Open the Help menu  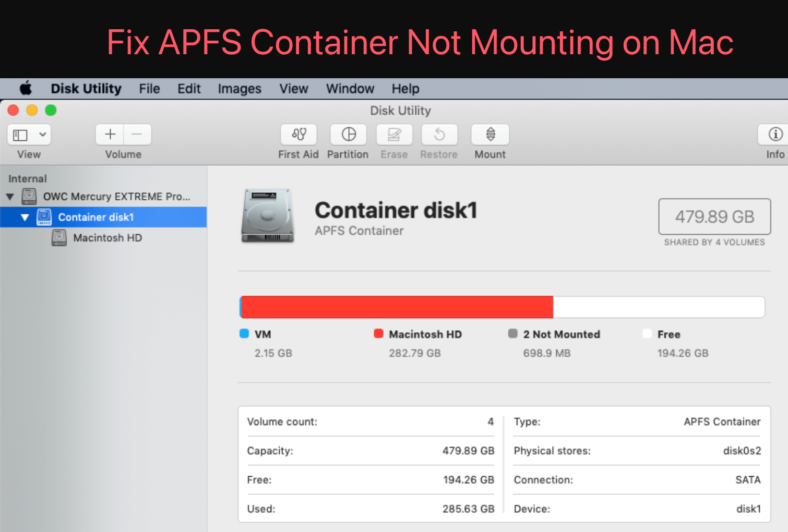pos(405,89)
